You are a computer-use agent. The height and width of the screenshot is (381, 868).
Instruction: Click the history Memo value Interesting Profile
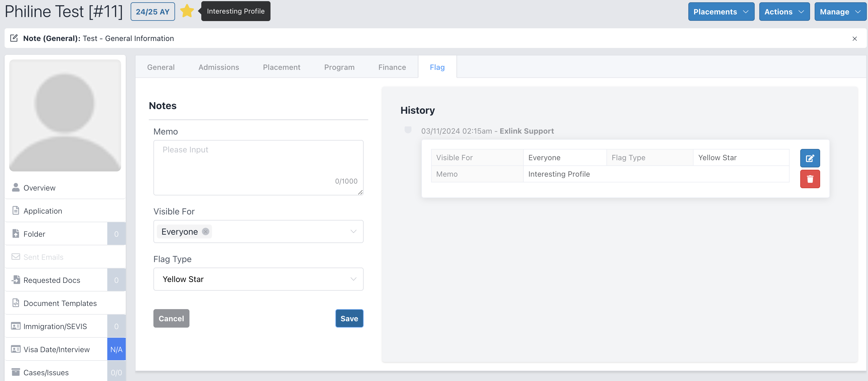click(x=559, y=174)
